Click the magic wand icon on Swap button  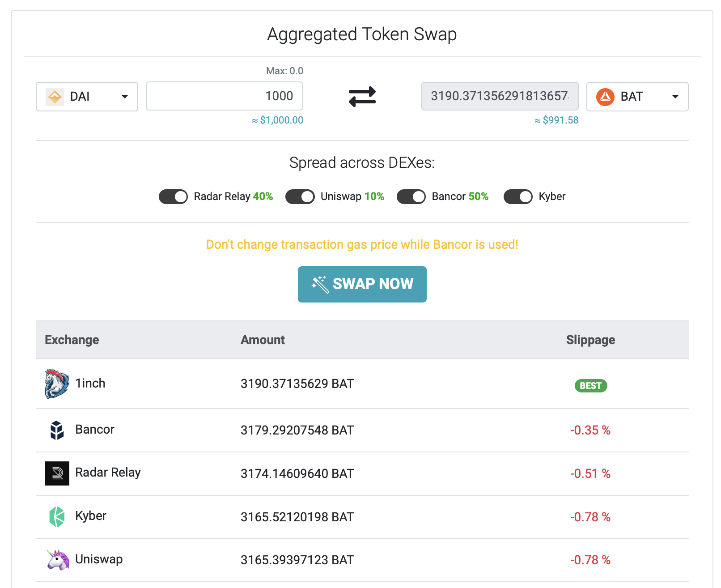point(320,284)
